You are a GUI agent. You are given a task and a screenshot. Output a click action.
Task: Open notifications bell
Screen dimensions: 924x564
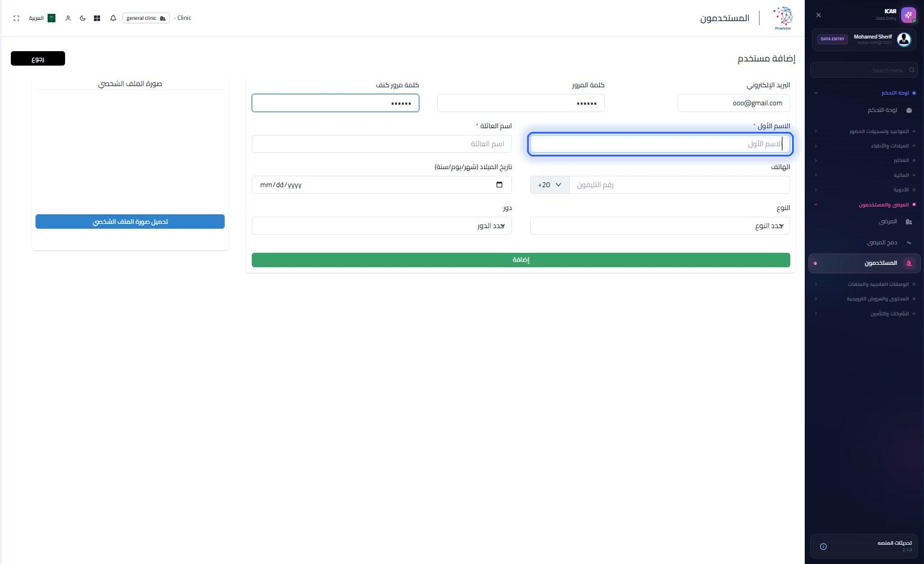tap(113, 18)
